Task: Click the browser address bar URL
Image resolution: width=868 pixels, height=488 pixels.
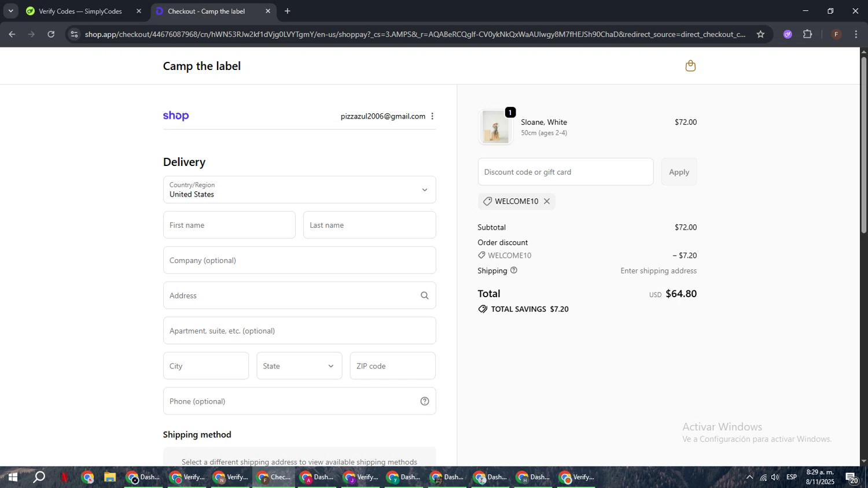Action: click(415, 34)
